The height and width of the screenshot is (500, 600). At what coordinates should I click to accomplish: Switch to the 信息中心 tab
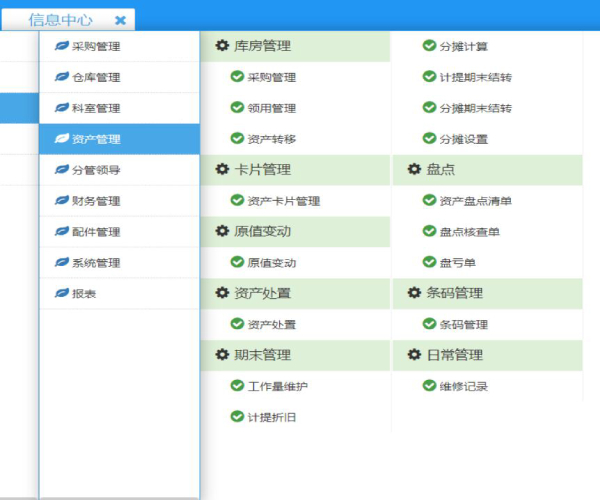click(60, 20)
